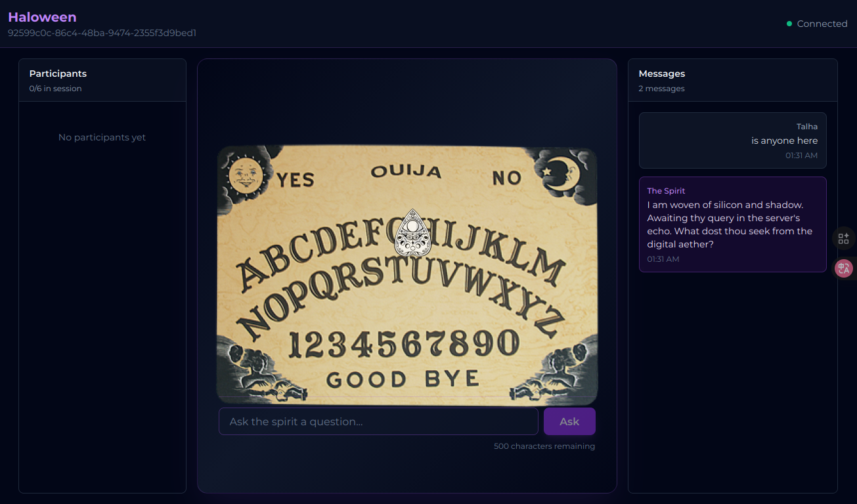This screenshot has width=857, height=504.
Task: Click YES on the Ouija board
Action: pyautogui.click(x=296, y=179)
